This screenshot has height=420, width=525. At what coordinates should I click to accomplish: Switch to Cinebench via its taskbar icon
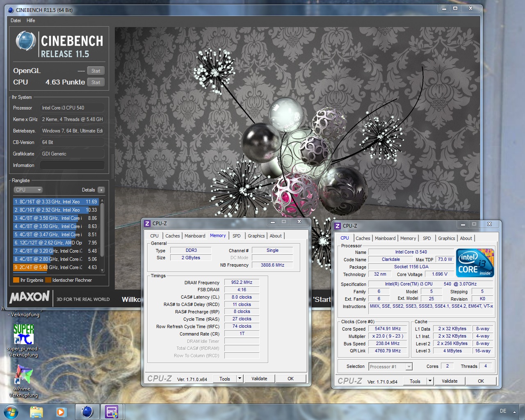click(87, 411)
